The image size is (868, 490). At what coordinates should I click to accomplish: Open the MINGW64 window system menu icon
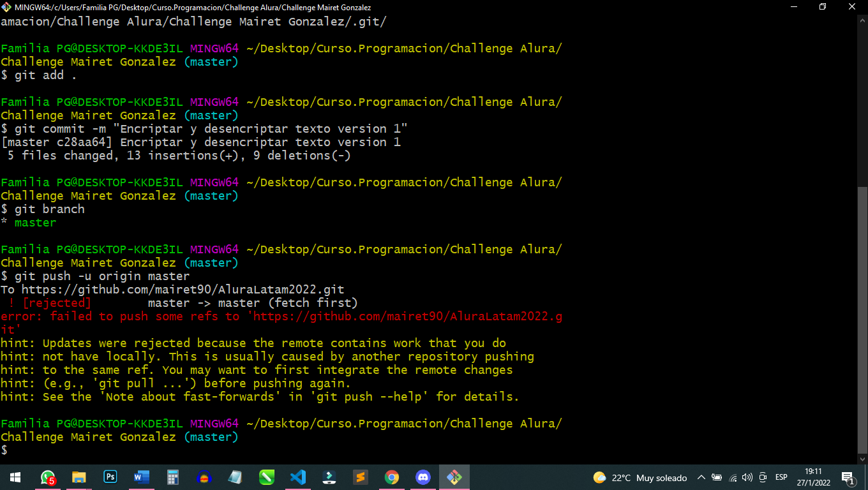coord(6,7)
